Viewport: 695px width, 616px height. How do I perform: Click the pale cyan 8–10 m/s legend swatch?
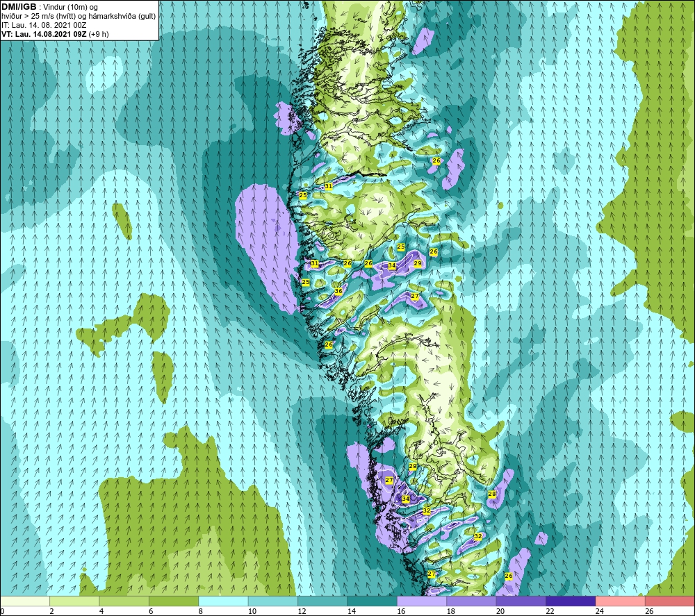tap(223, 601)
